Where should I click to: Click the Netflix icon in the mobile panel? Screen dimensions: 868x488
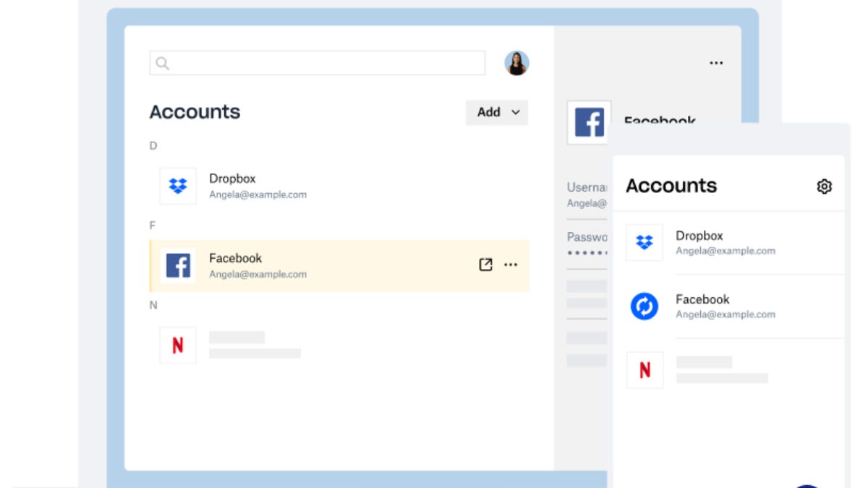tap(644, 369)
